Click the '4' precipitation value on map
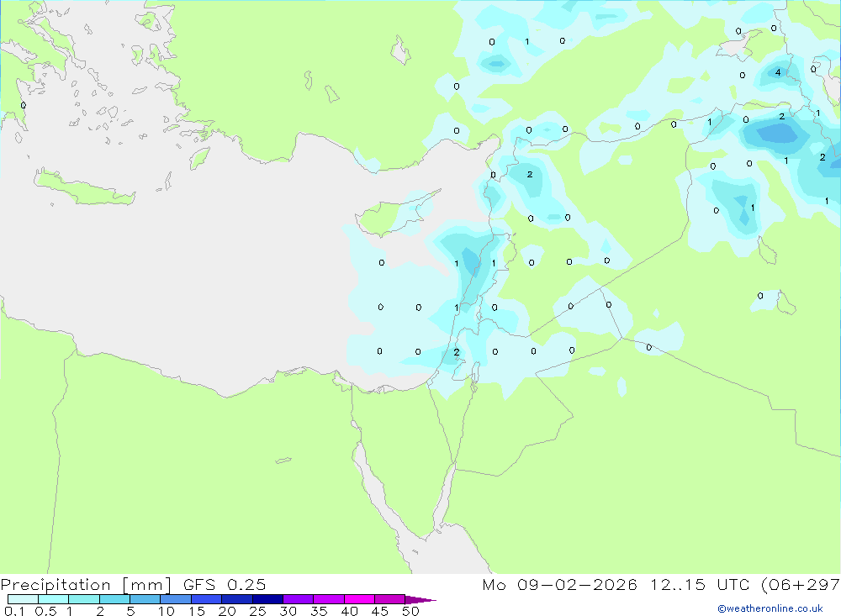This screenshot has width=841, height=616. (778, 71)
